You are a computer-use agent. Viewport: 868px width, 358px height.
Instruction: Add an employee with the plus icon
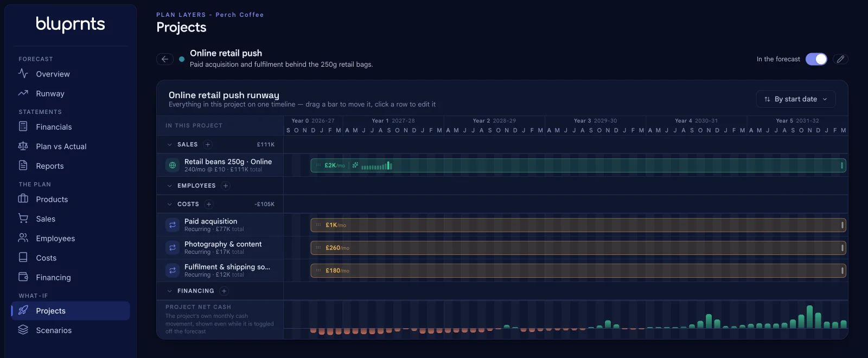point(226,186)
